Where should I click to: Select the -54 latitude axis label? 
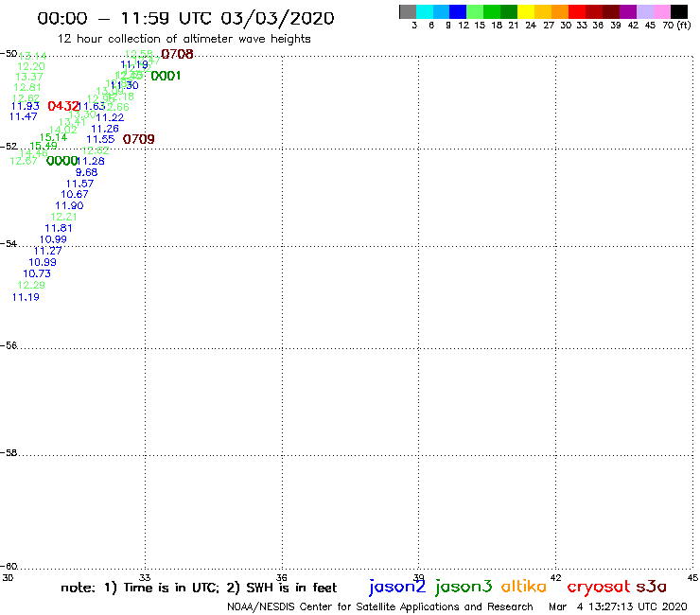click(9, 244)
